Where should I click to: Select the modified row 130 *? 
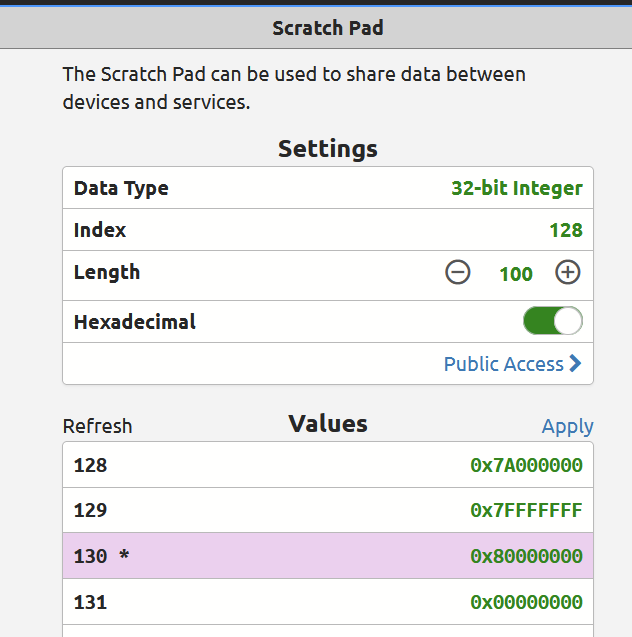coord(101,556)
